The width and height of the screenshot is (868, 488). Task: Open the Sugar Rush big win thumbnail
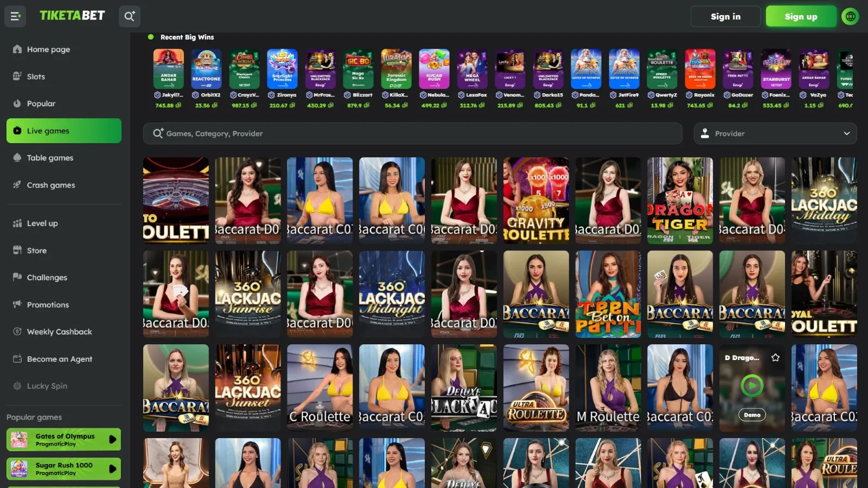point(434,69)
